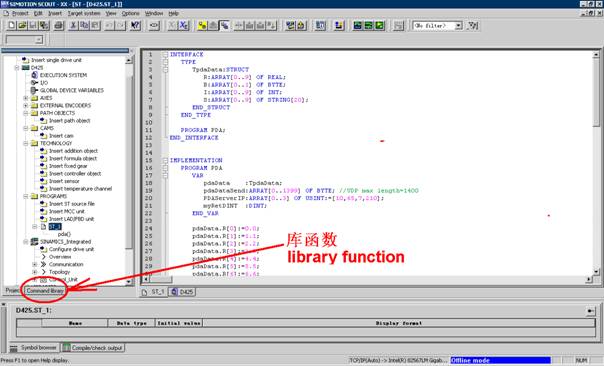Collapse the INTERFACE code fold marker
Viewport: 604px width, 366px height.
tap(165, 54)
